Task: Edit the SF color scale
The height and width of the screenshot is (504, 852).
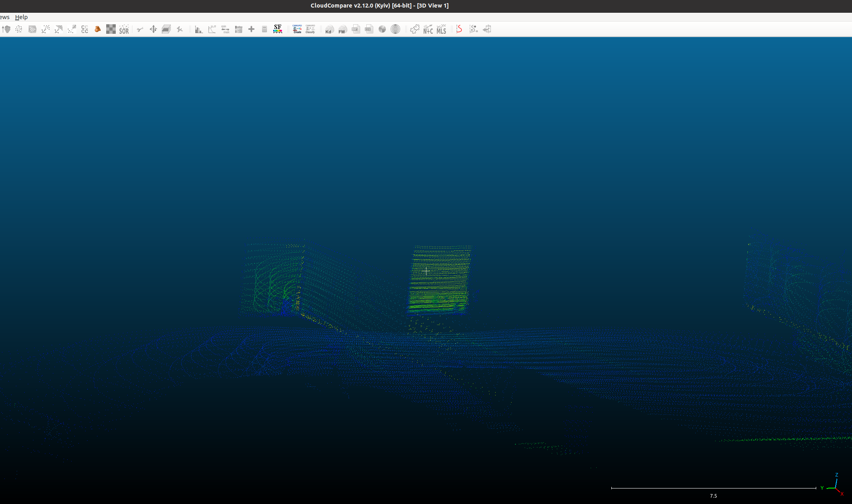Action: click(277, 29)
